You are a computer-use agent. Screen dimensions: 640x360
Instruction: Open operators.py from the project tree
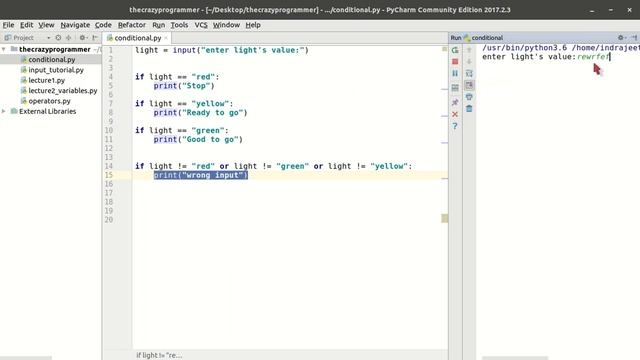(49, 101)
